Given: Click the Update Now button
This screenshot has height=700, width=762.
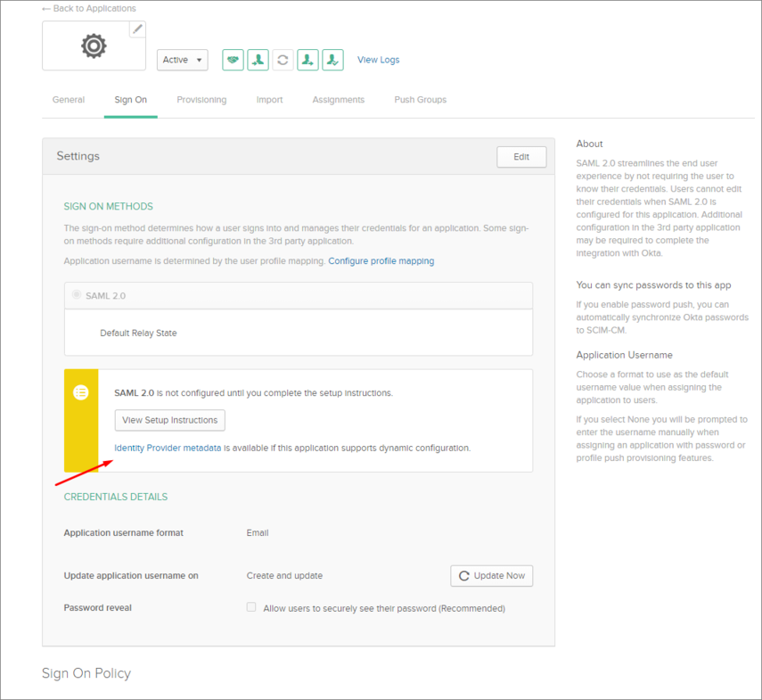Looking at the screenshot, I should tap(491, 576).
